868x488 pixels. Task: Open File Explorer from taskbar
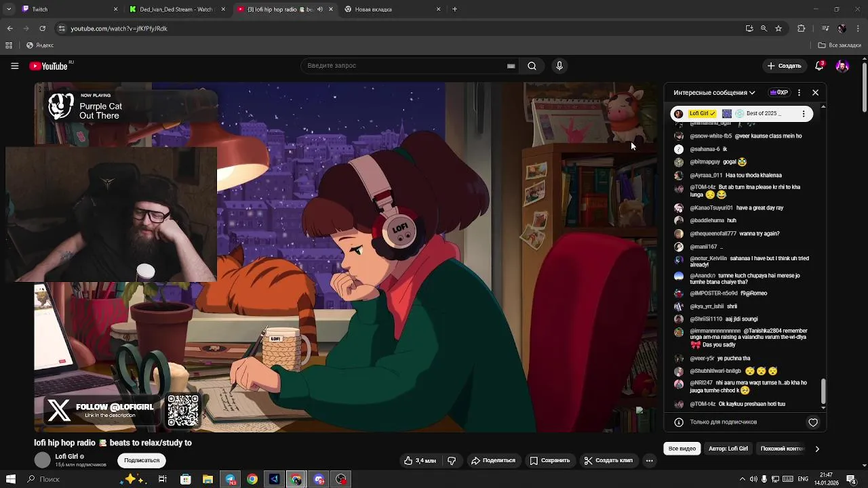point(208,479)
